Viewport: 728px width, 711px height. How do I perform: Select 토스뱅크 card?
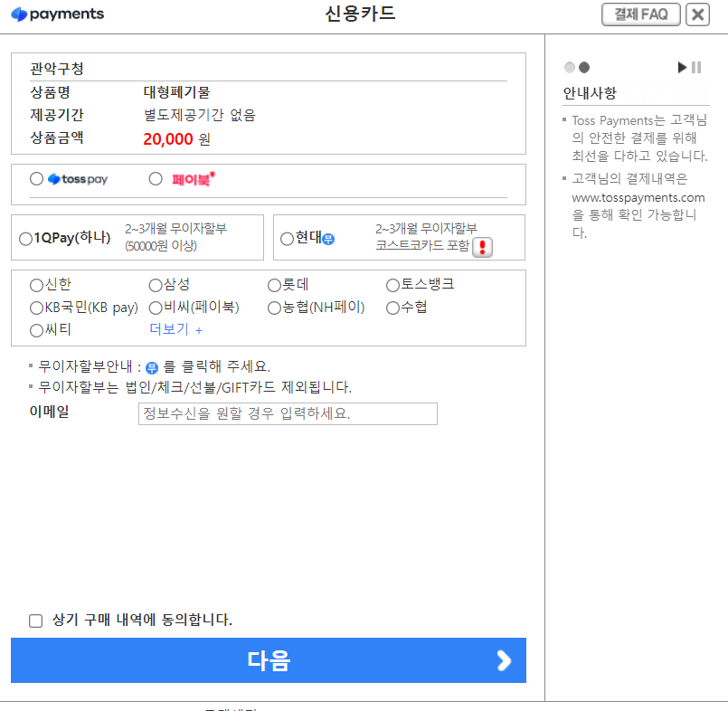(392, 285)
